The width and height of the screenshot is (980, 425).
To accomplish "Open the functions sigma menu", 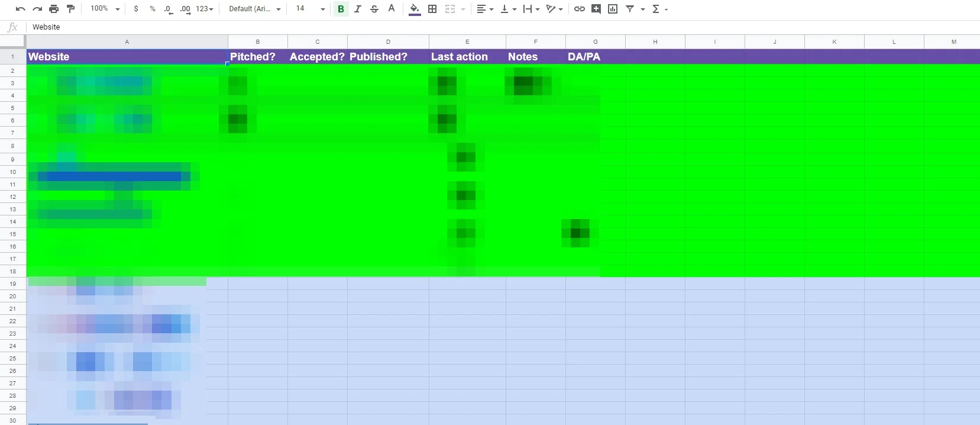I will pyautogui.click(x=659, y=9).
